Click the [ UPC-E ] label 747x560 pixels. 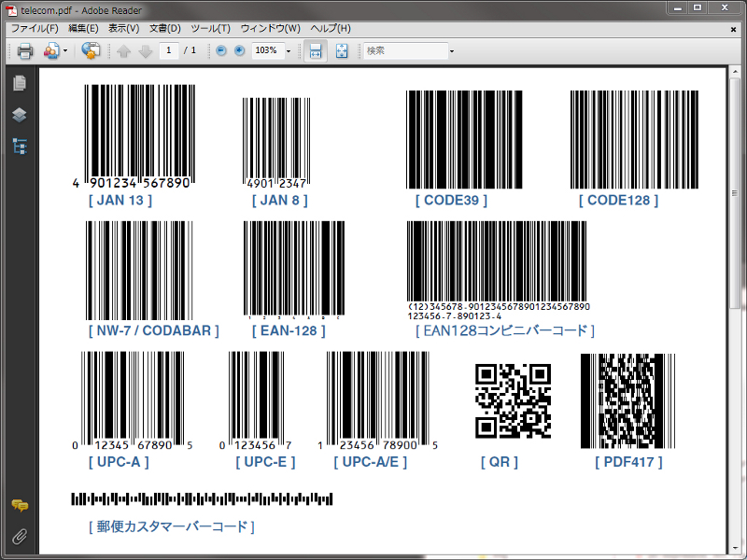tap(265, 462)
